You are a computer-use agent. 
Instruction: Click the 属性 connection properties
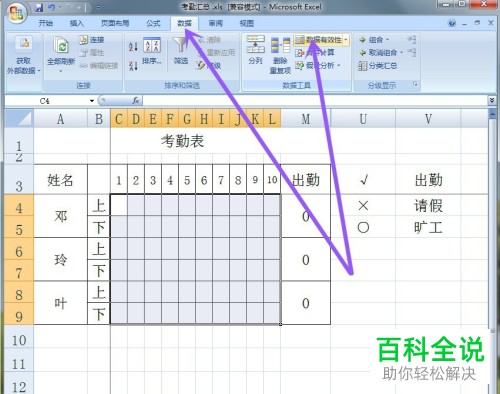[x=92, y=53]
